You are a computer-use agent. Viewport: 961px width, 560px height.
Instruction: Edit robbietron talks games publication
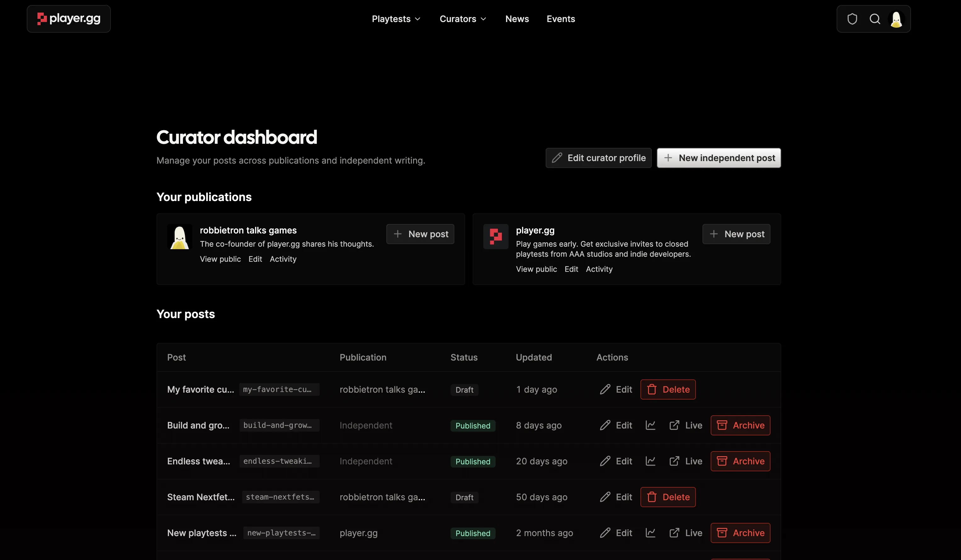255,259
